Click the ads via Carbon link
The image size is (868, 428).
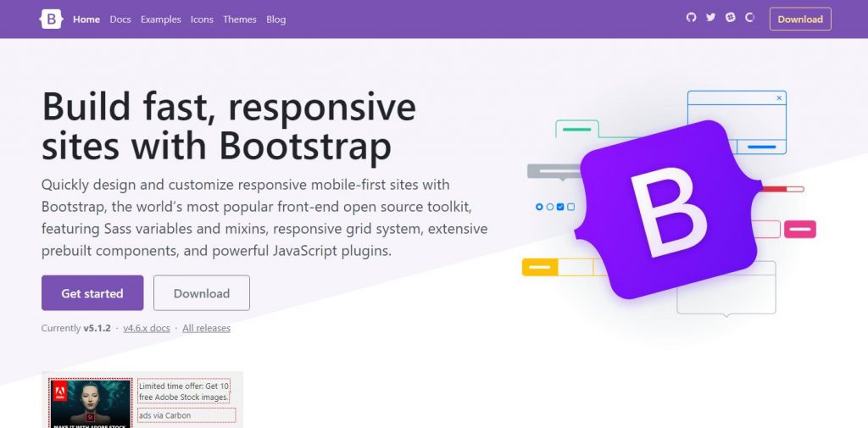186,415
